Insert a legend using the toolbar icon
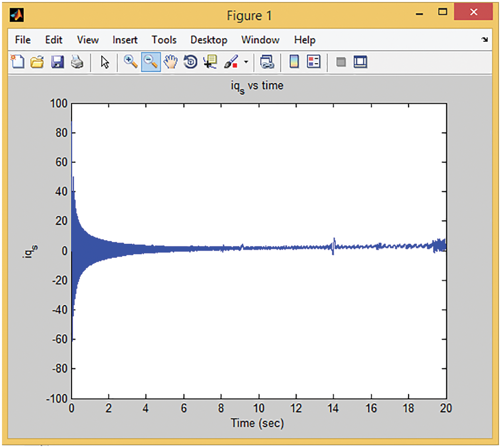This screenshot has width=501, height=448. [x=314, y=62]
